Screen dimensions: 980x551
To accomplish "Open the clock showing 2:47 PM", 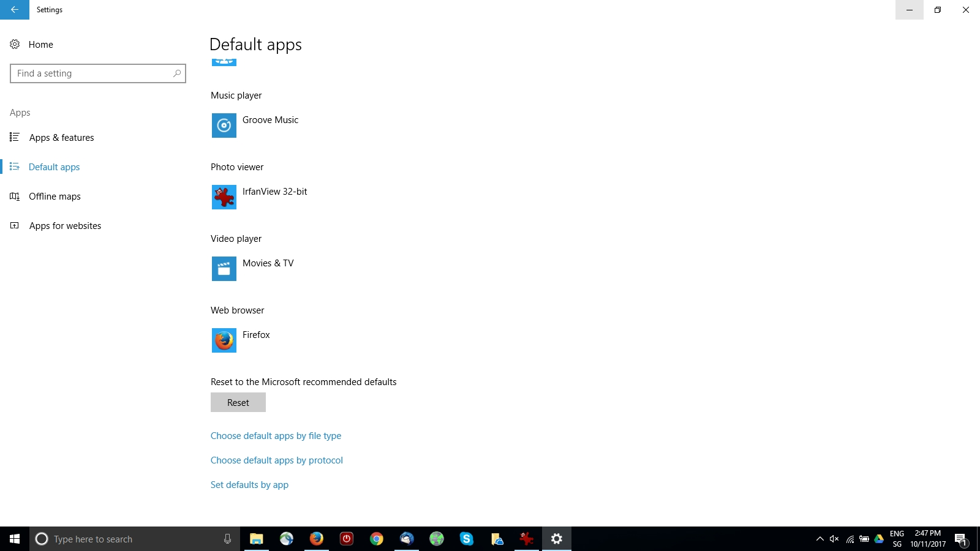I will click(x=928, y=539).
